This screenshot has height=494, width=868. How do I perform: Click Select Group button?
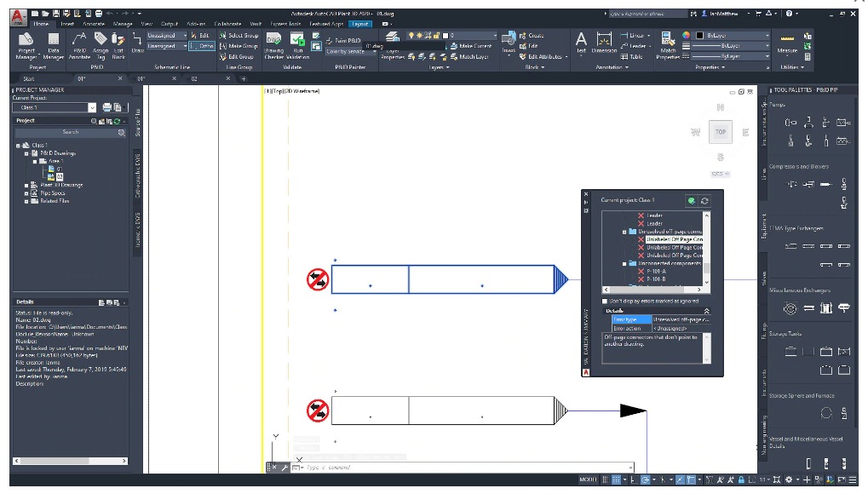click(x=239, y=36)
